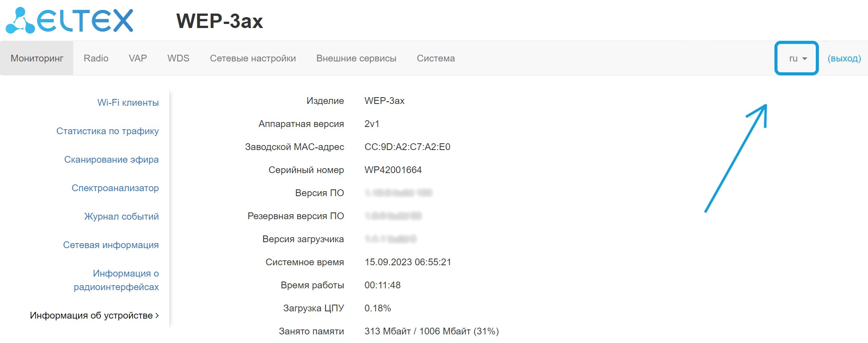Open the Radio tab

96,58
